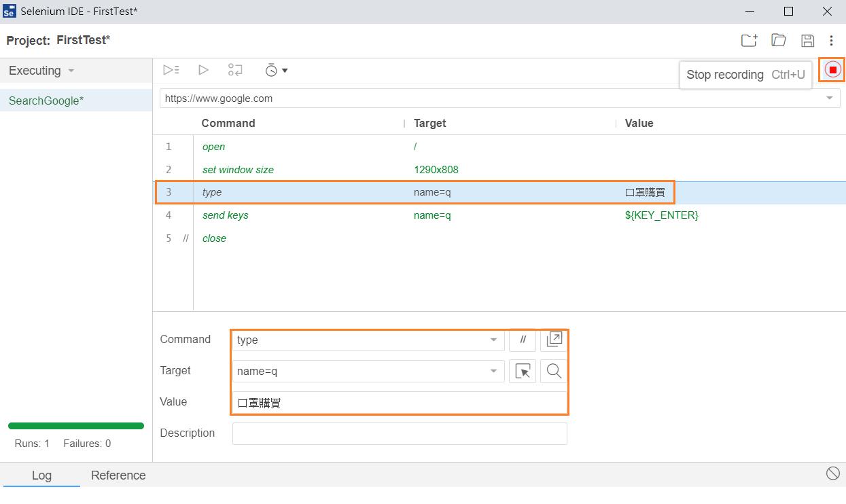Switch to the Log tab
846x504 pixels.
(x=41, y=475)
